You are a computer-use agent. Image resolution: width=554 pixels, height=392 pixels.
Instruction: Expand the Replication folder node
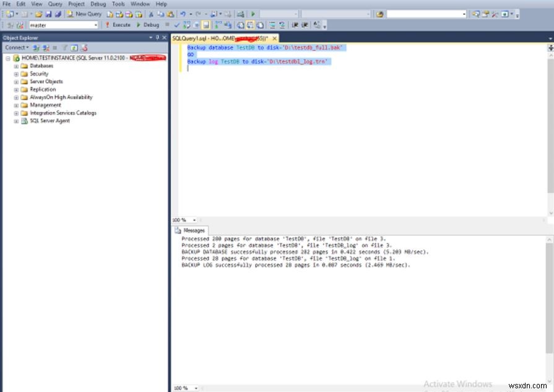[x=16, y=89]
